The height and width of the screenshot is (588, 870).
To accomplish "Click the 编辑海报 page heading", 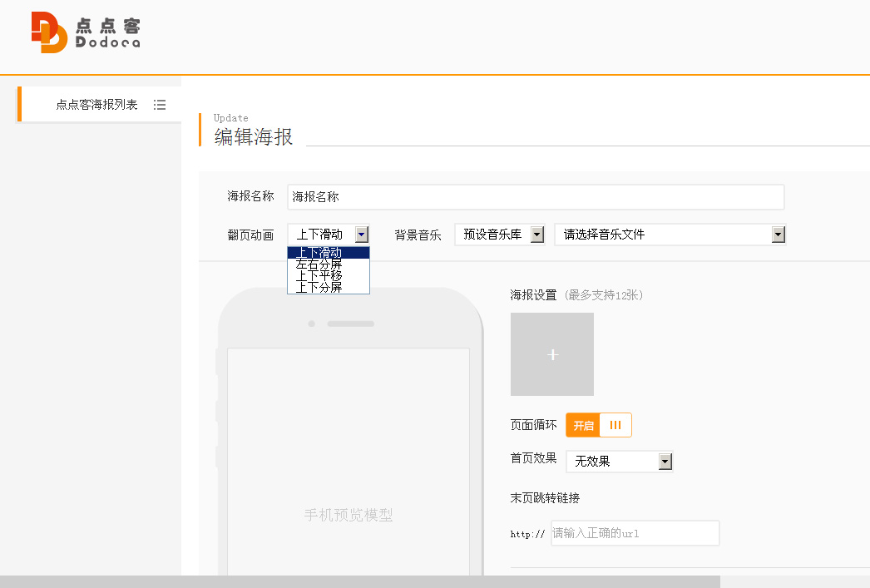I will [254, 137].
